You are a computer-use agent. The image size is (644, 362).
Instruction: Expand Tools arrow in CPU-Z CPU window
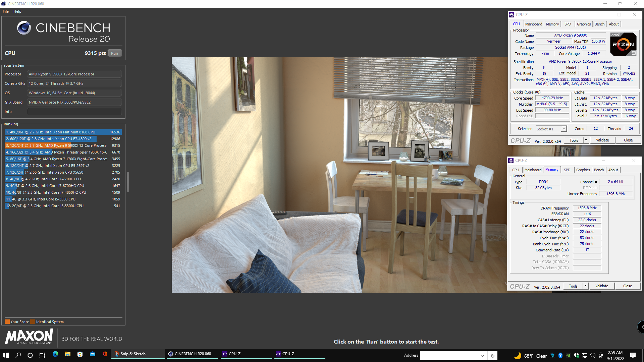(x=586, y=140)
